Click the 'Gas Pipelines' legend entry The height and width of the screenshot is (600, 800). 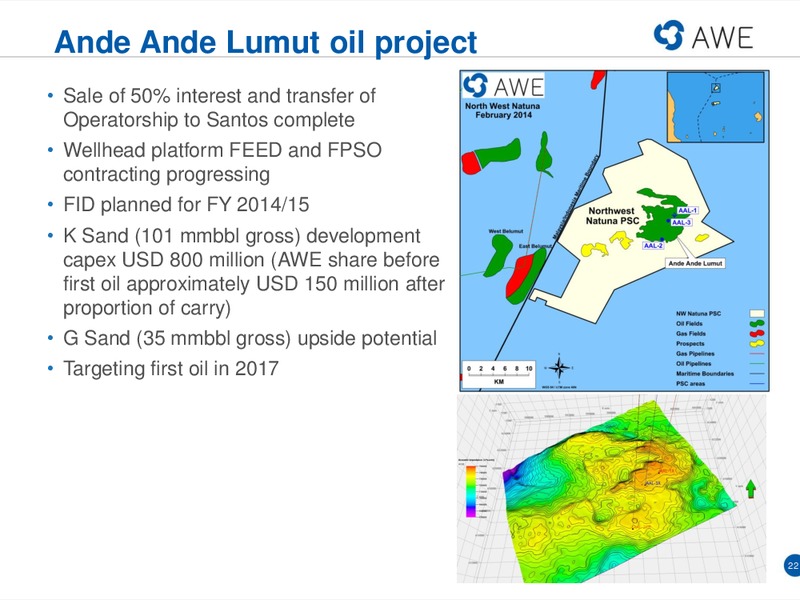(720, 354)
